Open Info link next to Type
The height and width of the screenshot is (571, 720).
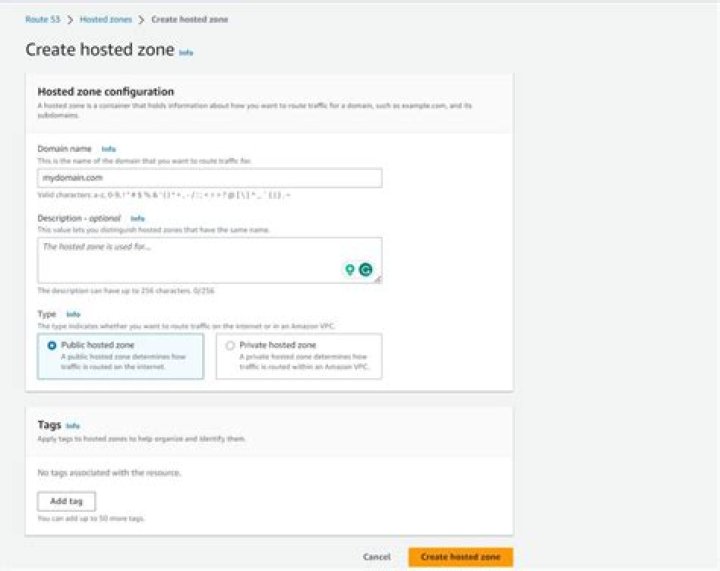(73, 314)
